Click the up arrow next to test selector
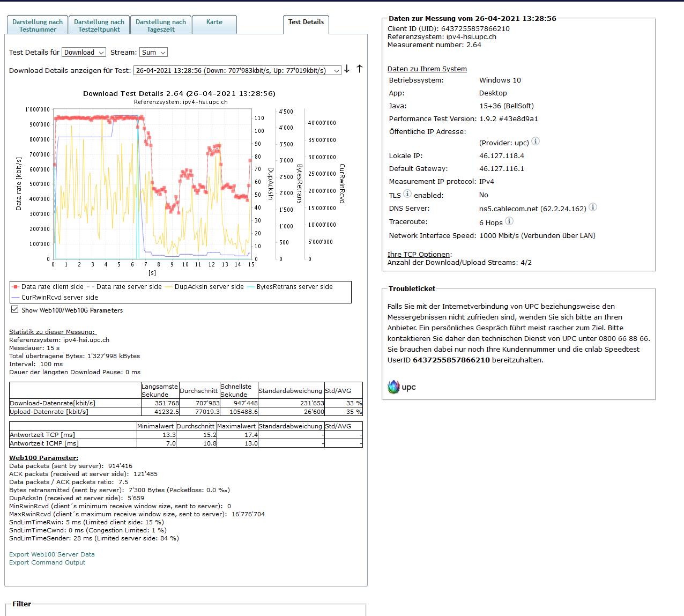Screen dimensions: 684x616 coord(360,69)
